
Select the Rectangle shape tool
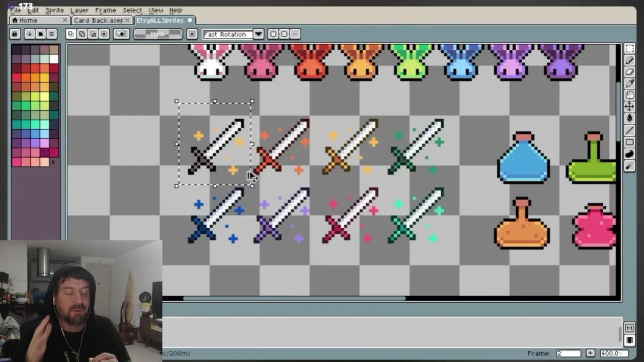pyautogui.click(x=629, y=142)
